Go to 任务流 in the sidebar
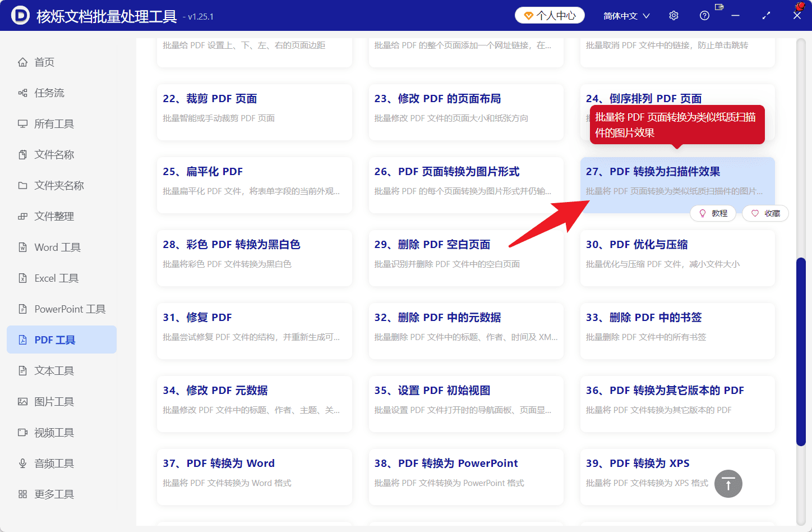The image size is (812, 532). click(62, 93)
